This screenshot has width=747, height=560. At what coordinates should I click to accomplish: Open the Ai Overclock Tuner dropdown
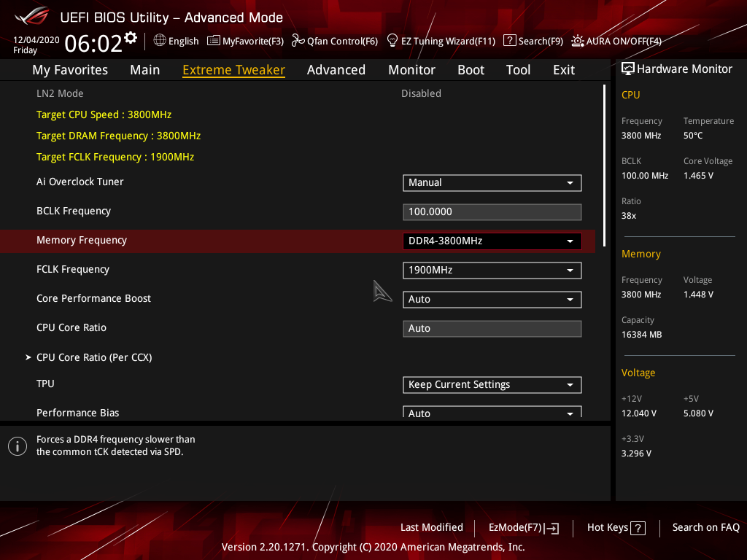click(492, 183)
